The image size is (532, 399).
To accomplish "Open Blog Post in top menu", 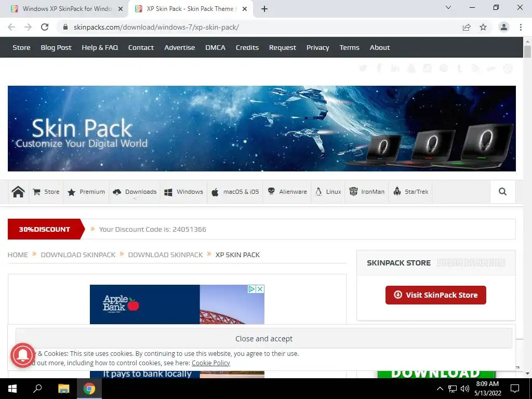I will [56, 47].
